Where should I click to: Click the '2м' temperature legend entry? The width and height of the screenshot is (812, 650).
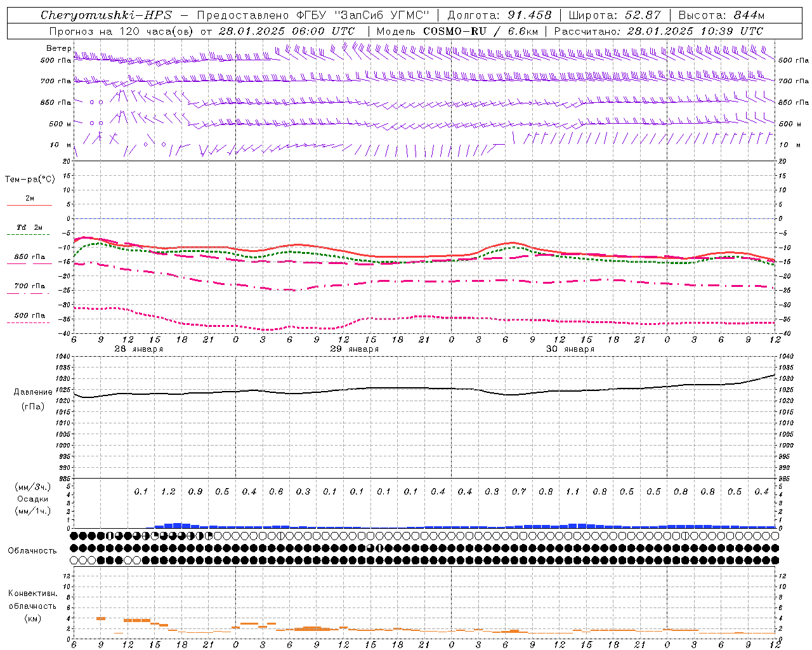coord(30,199)
